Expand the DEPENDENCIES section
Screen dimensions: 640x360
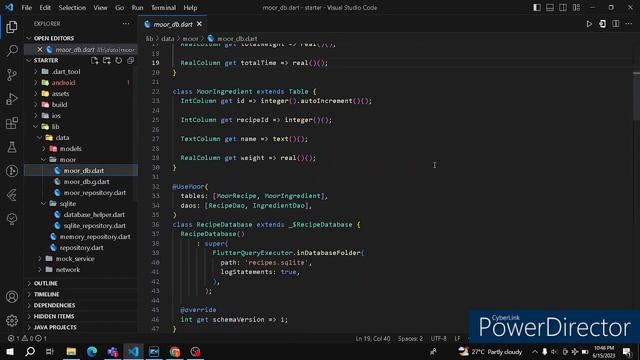pos(80,305)
